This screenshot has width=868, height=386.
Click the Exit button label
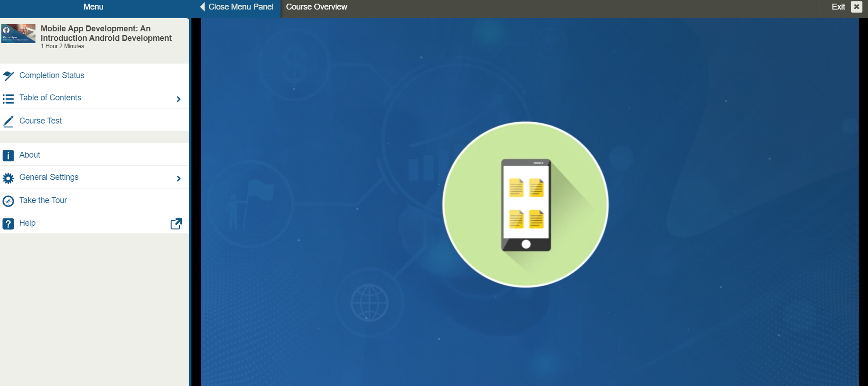click(x=838, y=7)
